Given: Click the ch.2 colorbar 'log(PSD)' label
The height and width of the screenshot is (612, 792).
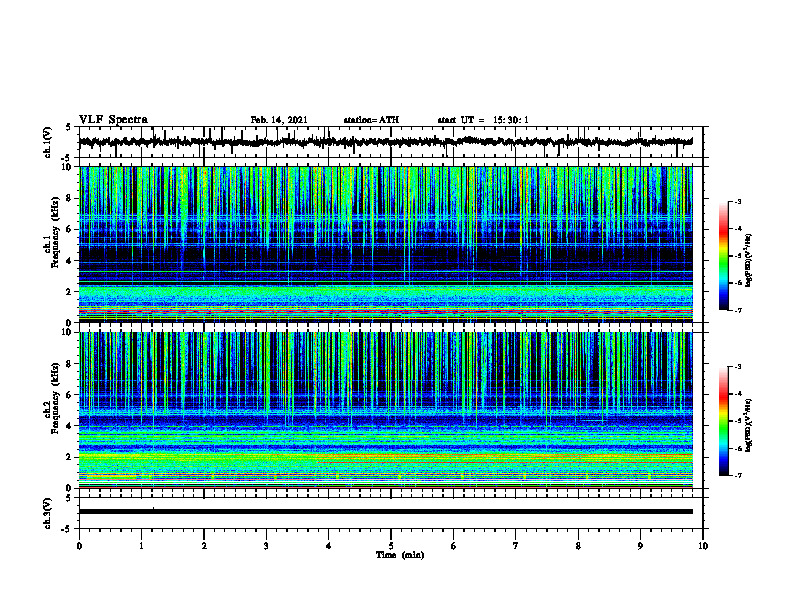Looking at the screenshot, I should point(749,425).
